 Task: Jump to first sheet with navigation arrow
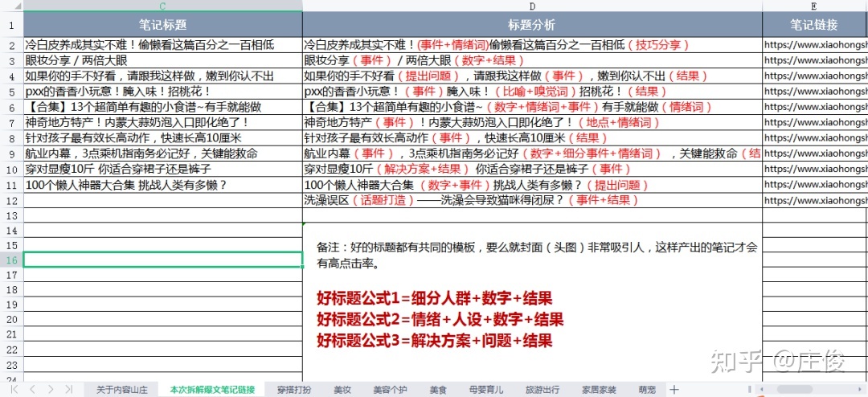point(14,390)
